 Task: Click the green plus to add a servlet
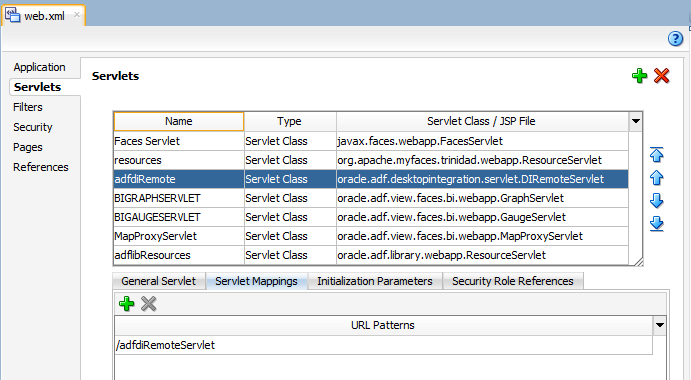point(639,76)
